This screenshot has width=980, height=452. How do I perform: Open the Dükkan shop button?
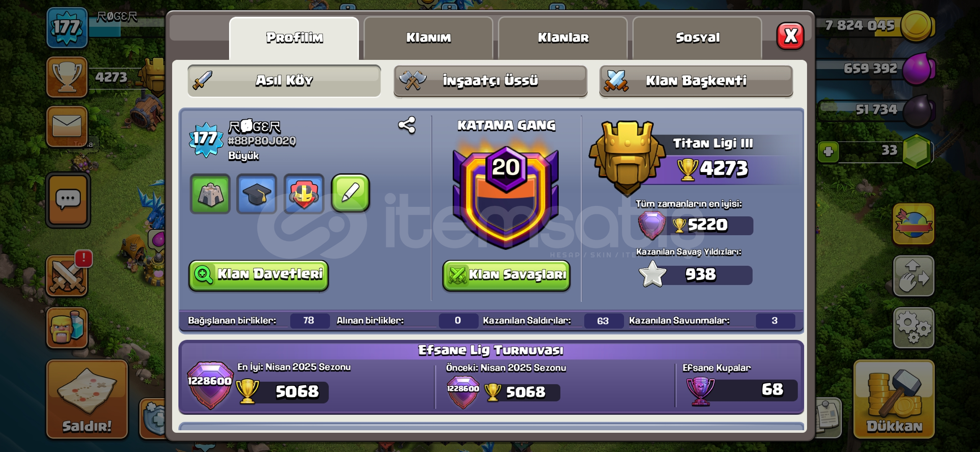894,399
